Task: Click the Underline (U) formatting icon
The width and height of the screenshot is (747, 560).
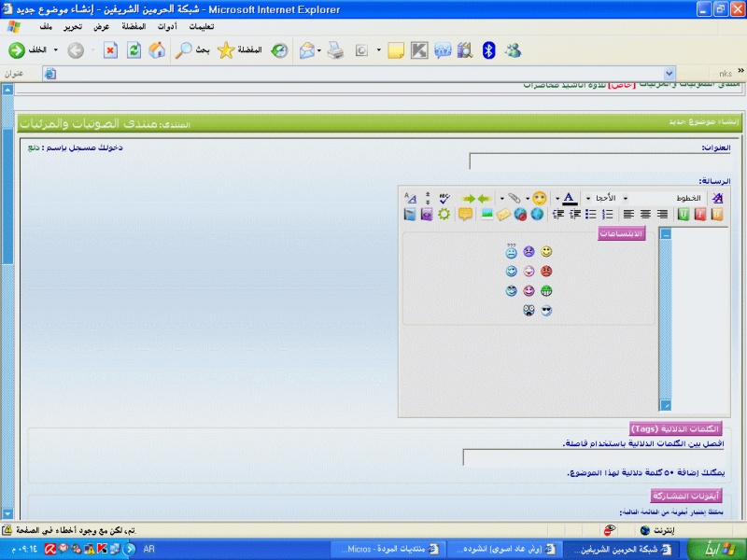Action: (684, 215)
